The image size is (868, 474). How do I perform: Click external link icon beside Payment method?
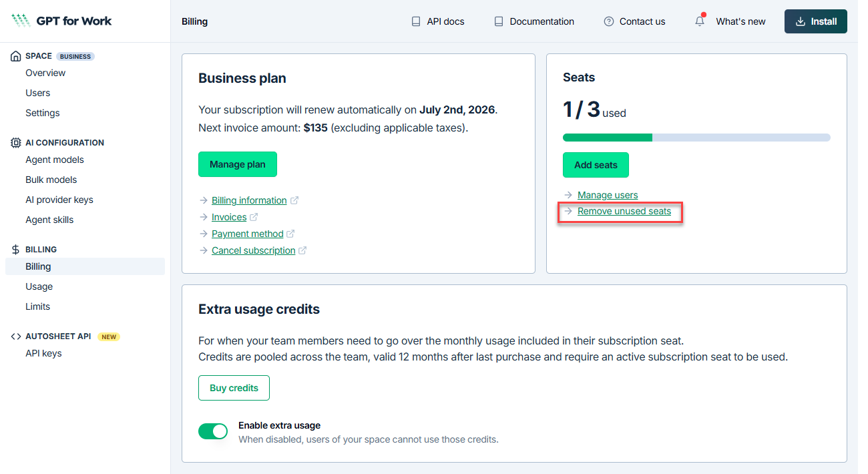tap(290, 234)
